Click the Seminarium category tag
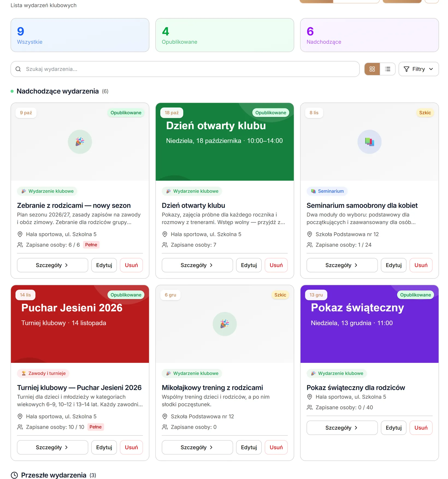 click(327, 191)
